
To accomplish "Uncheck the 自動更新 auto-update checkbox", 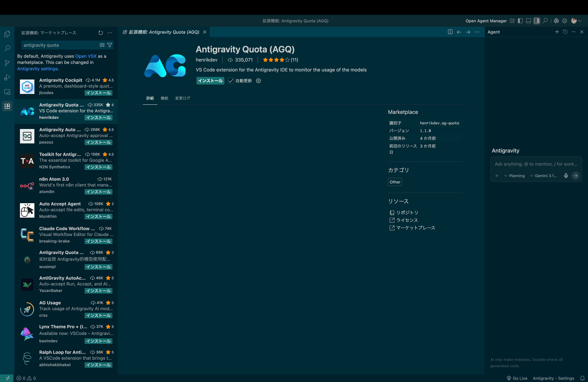I will point(231,81).
